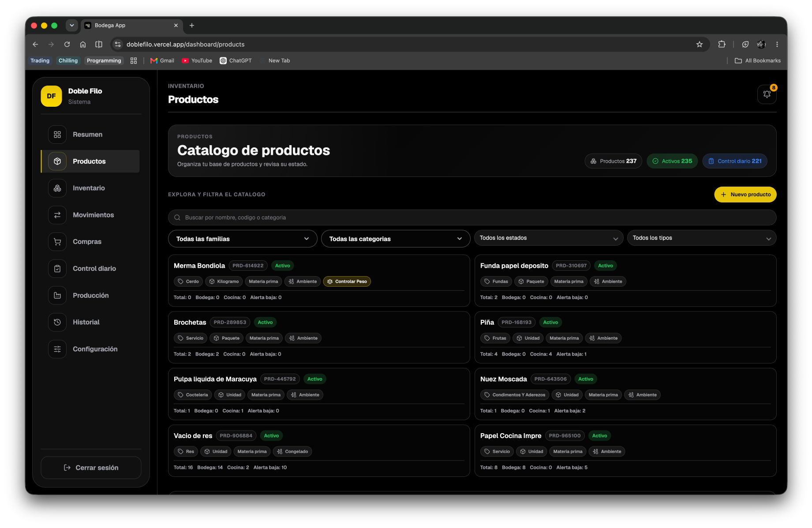The height and width of the screenshot is (528, 812).
Task: Open a new browser tab
Action: click(192, 26)
